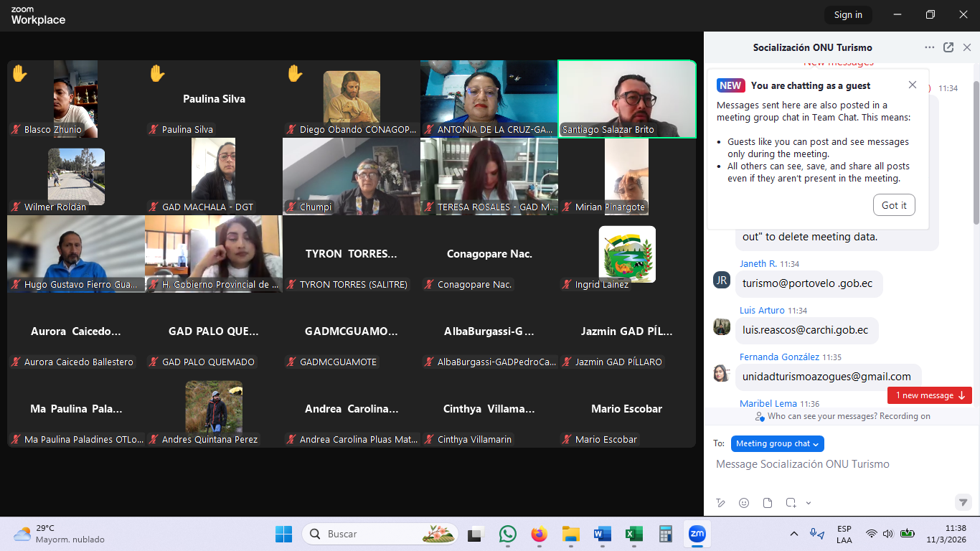Expand the Meeting group chat recipient dropdown
980x551 pixels.
click(777, 443)
